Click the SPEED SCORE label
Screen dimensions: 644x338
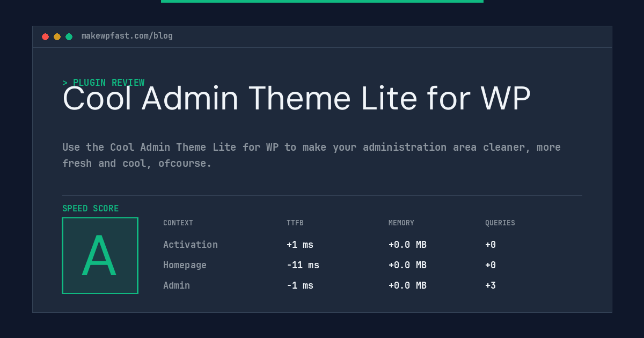pos(91,209)
